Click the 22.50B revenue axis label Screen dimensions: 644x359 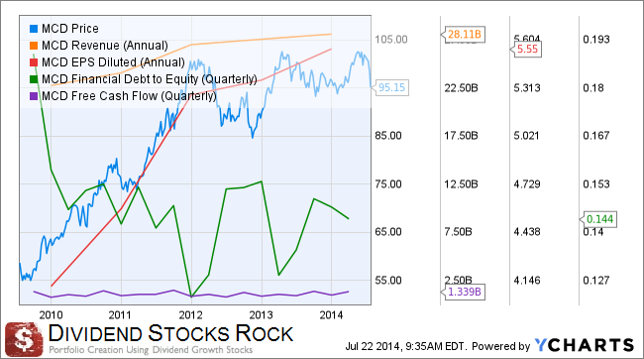pos(461,88)
